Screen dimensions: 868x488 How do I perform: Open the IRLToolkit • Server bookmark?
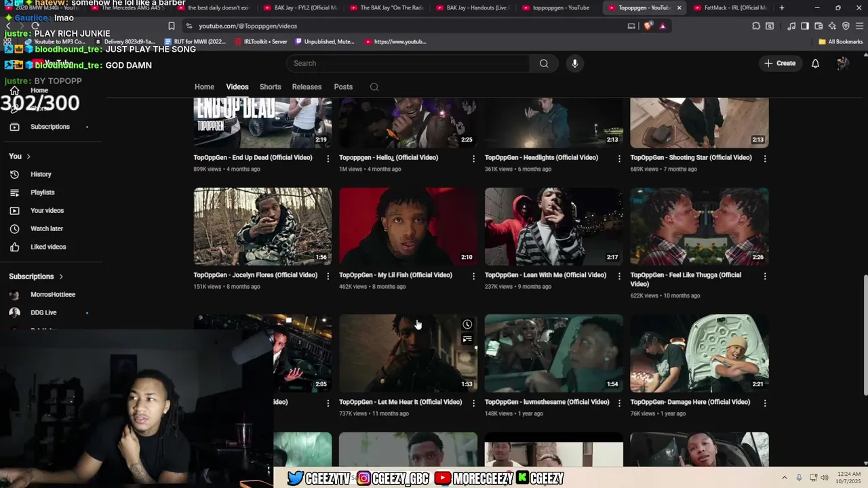261,41
